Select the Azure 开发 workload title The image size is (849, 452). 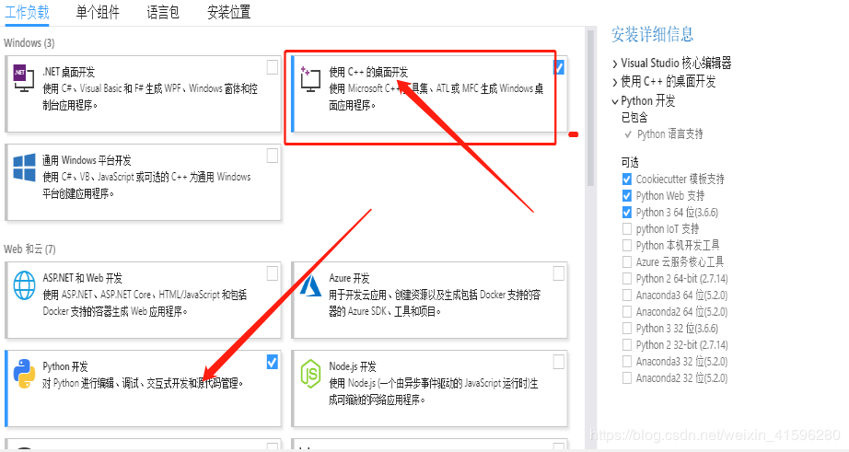click(x=349, y=278)
